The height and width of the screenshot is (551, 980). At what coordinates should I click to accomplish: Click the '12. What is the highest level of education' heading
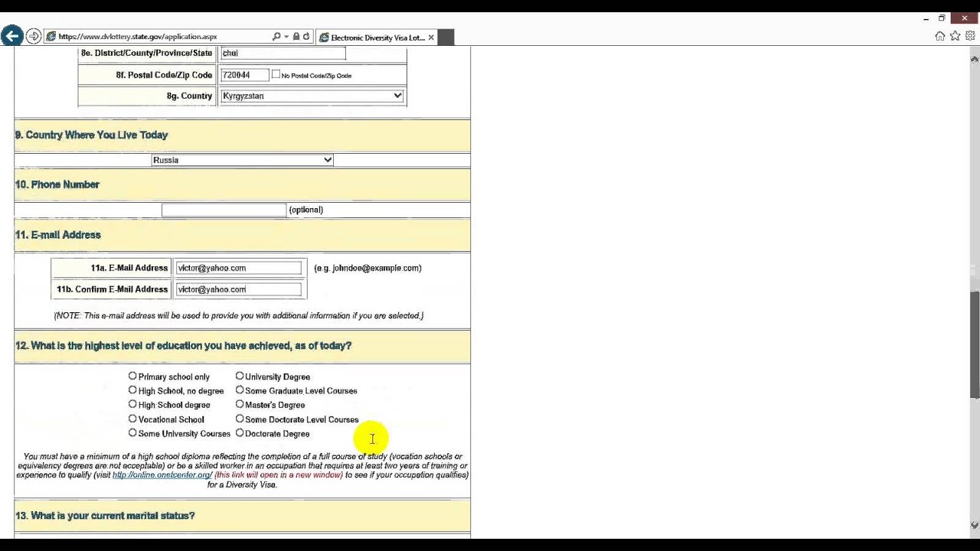click(183, 346)
